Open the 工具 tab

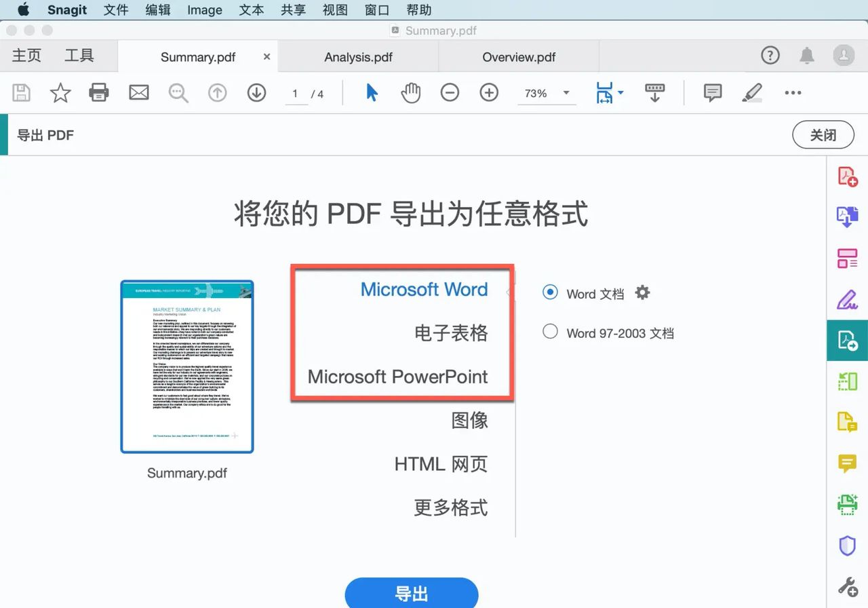click(79, 56)
